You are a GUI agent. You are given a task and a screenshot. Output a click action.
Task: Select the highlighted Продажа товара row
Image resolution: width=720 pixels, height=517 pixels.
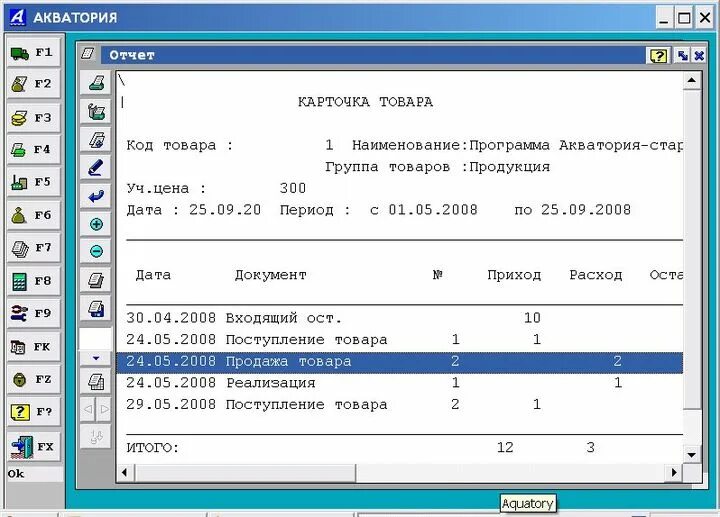pyautogui.click(x=399, y=361)
